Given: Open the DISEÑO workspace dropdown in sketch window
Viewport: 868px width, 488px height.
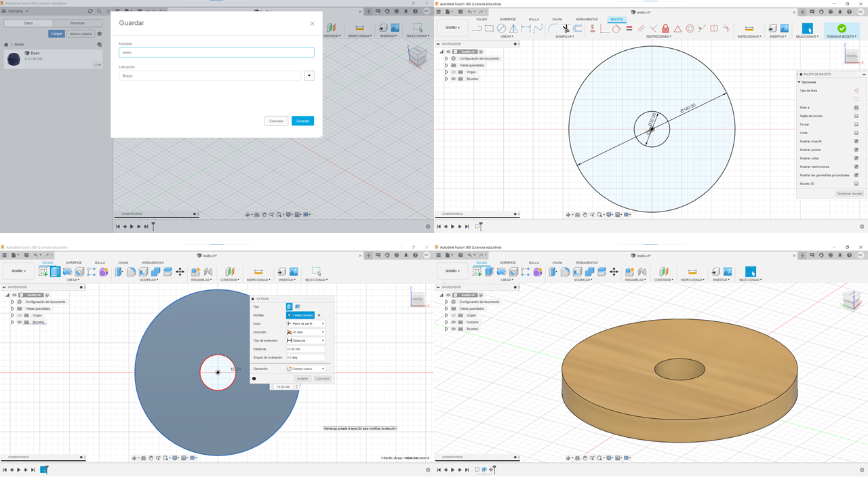Looking at the screenshot, I should (x=452, y=28).
